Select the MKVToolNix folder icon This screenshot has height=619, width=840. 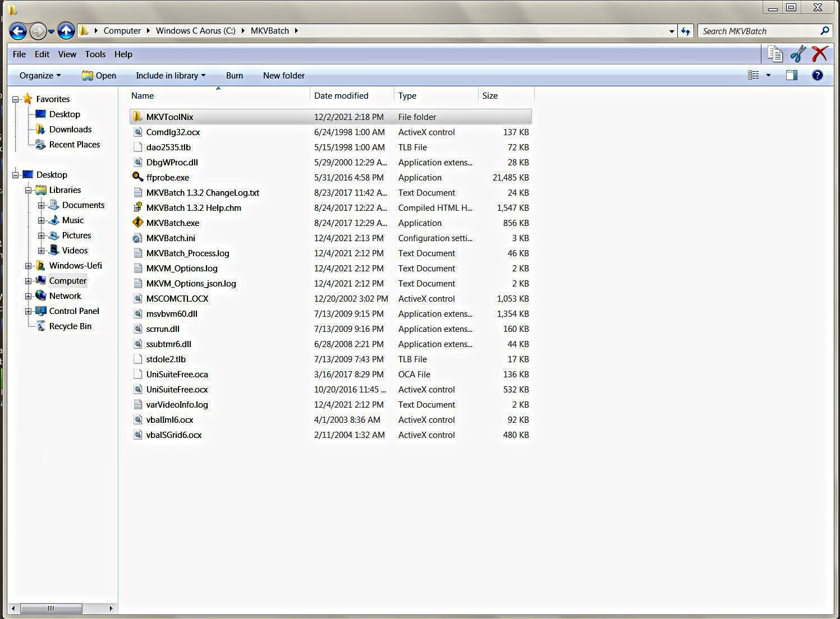pos(137,117)
